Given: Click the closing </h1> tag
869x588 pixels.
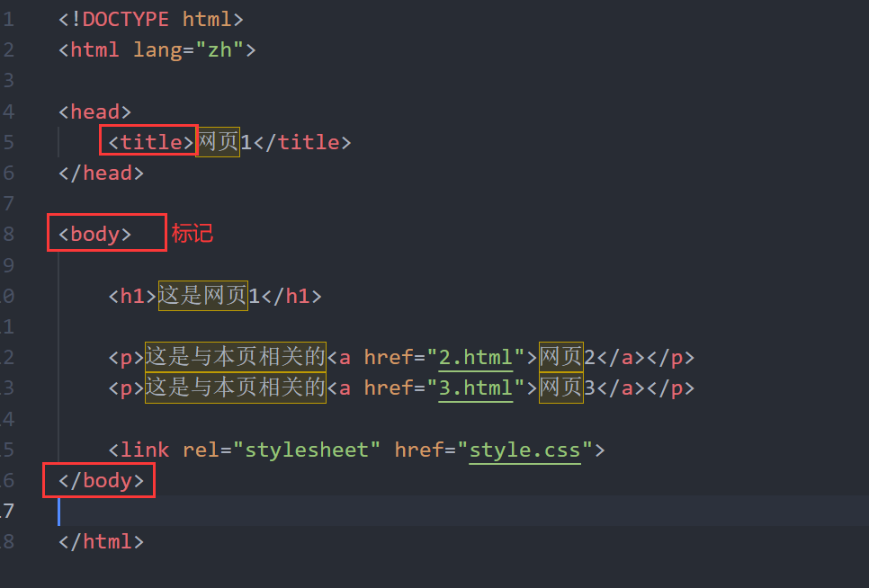Looking at the screenshot, I should pos(291,296).
